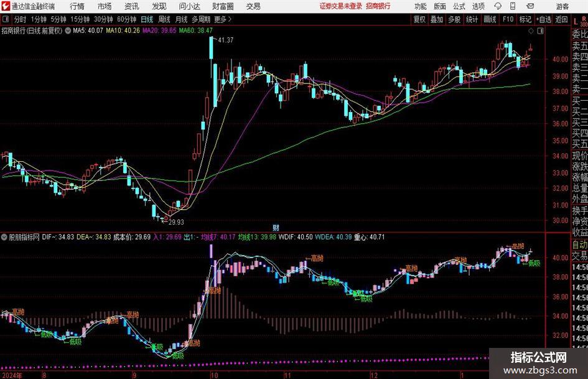Open the 市场 menu
Image resolution: width=588 pixels, height=379 pixels.
pyautogui.click(x=105, y=6)
